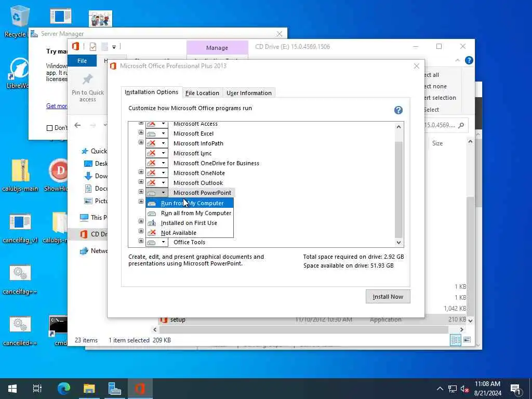Expand the Microsoft InfoPath tree node
This screenshot has height=399, width=532.
(x=141, y=142)
